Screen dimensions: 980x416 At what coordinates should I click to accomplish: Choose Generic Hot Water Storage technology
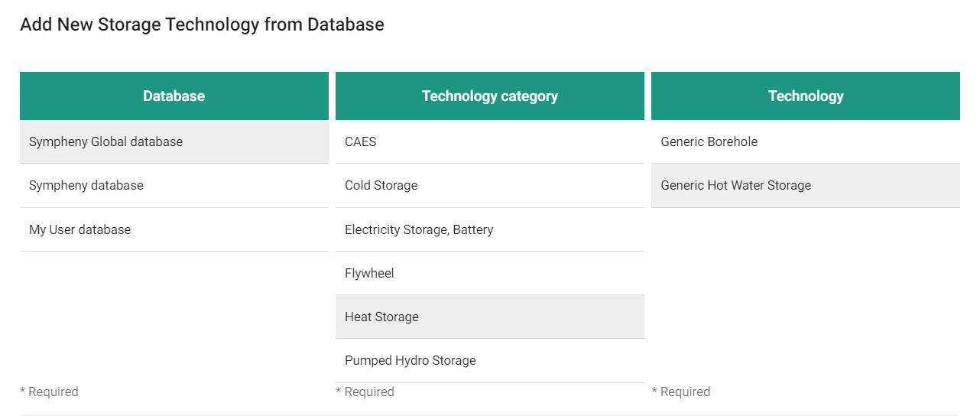(736, 185)
